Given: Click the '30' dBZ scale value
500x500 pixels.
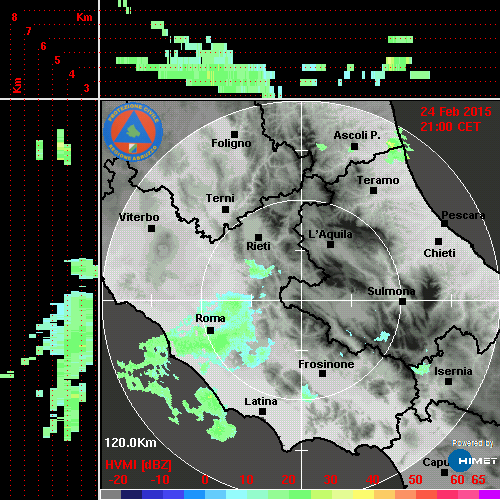Looking at the screenshot, I should click(x=330, y=480).
